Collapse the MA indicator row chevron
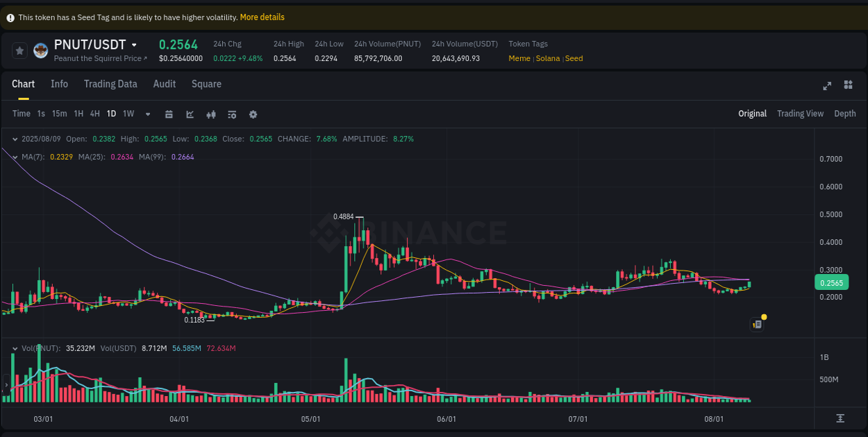The image size is (868, 437). click(15, 157)
